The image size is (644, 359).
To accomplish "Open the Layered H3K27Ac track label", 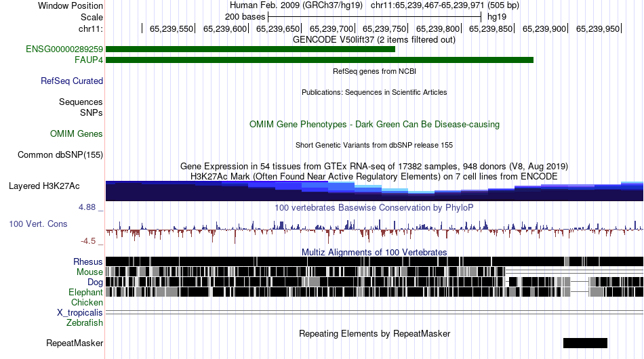I will (44, 186).
